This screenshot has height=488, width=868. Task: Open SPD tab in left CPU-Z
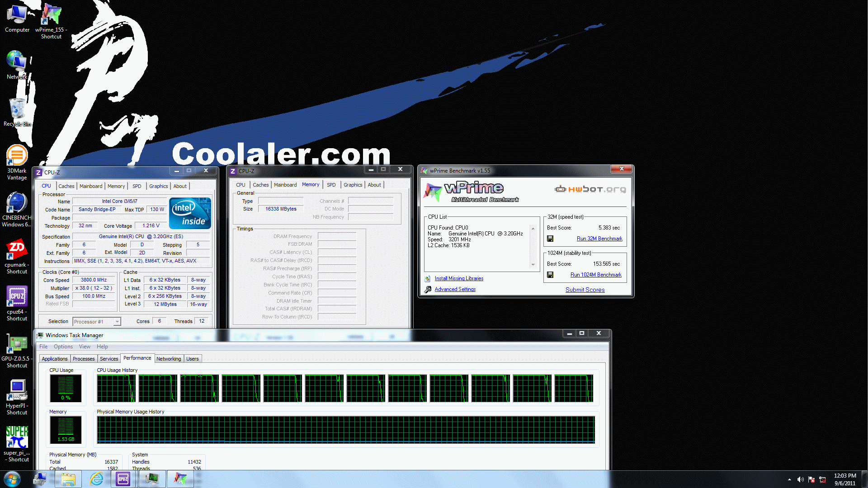137,186
